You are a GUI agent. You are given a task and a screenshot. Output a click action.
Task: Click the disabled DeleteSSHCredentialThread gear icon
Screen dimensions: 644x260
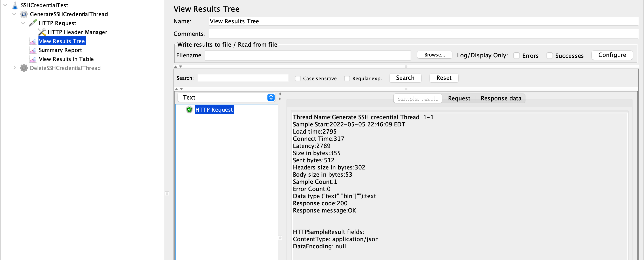[24, 68]
